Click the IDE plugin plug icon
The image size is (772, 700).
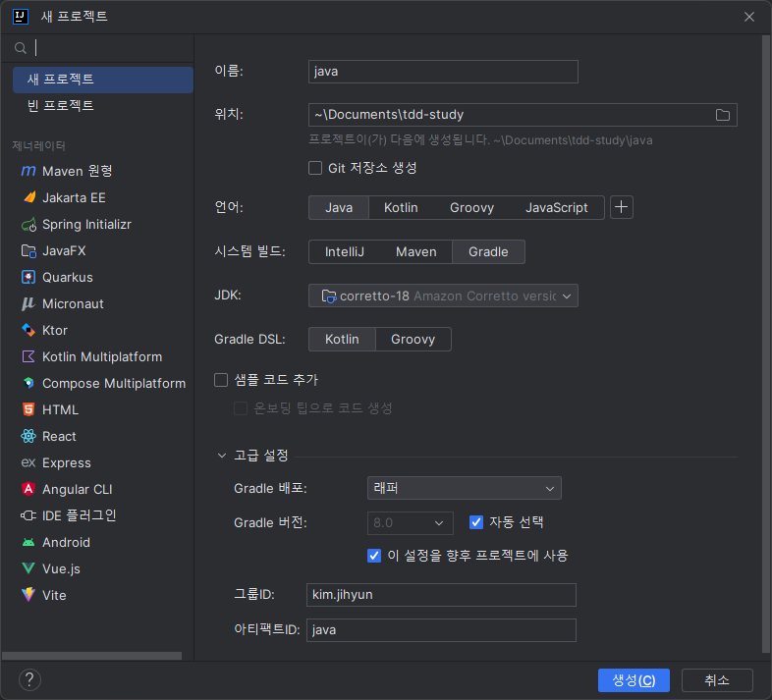coord(28,515)
